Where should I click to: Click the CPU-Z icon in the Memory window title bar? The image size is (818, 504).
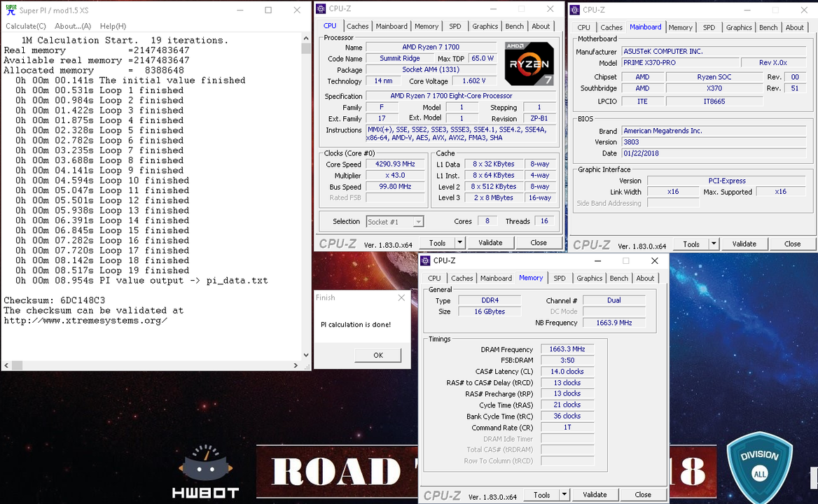coord(425,260)
